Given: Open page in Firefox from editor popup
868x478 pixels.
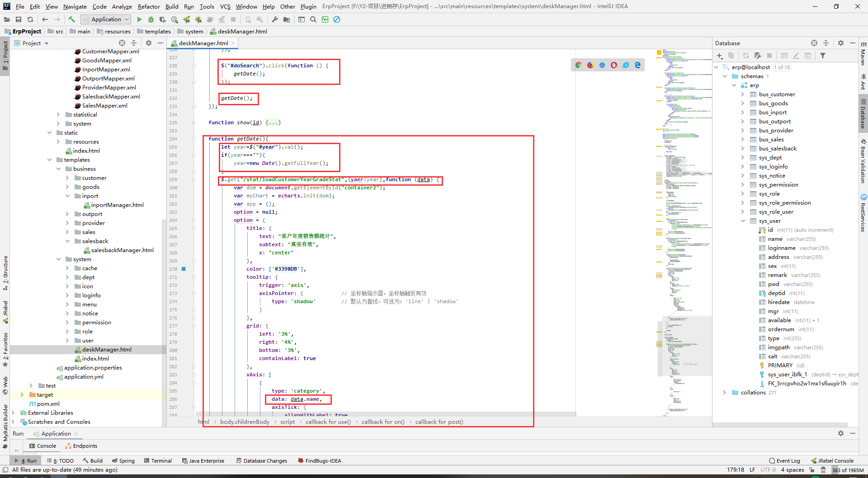Looking at the screenshot, I should tap(590, 65).
